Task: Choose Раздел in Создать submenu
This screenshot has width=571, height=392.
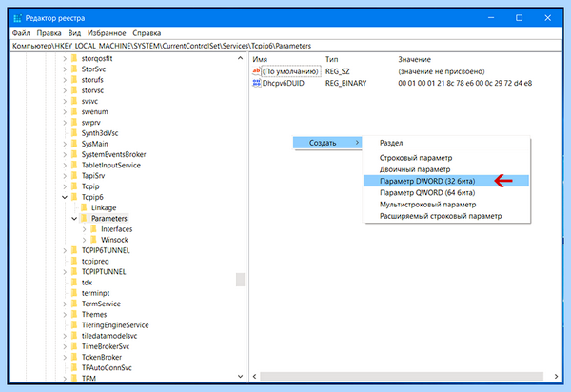Action: [x=446, y=143]
